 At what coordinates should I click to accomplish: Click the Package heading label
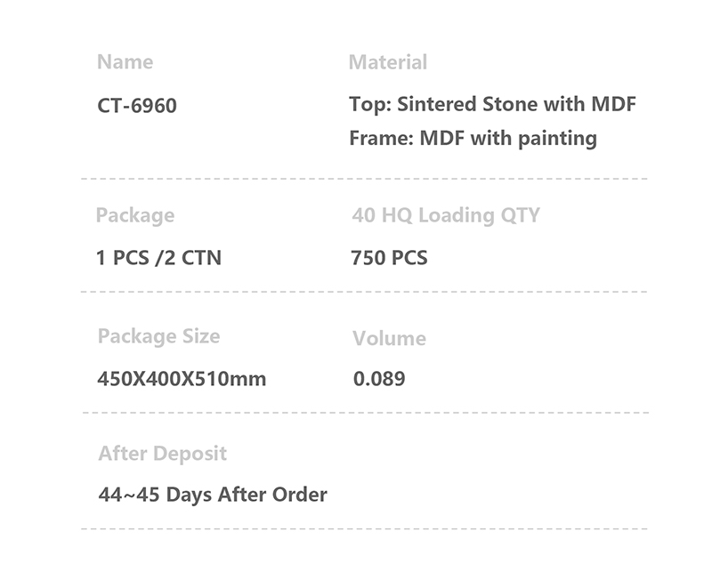coord(135,215)
